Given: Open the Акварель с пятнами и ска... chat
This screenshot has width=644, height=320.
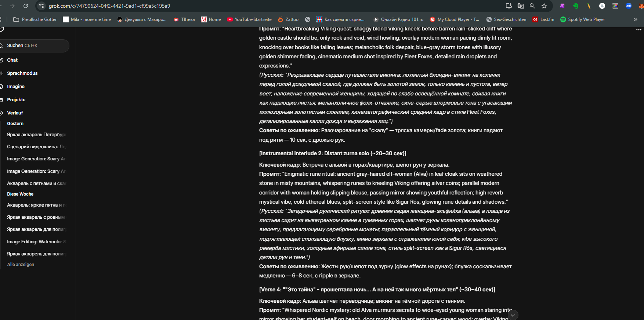Looking at the screenshot, I should click(x=36, y=183).
